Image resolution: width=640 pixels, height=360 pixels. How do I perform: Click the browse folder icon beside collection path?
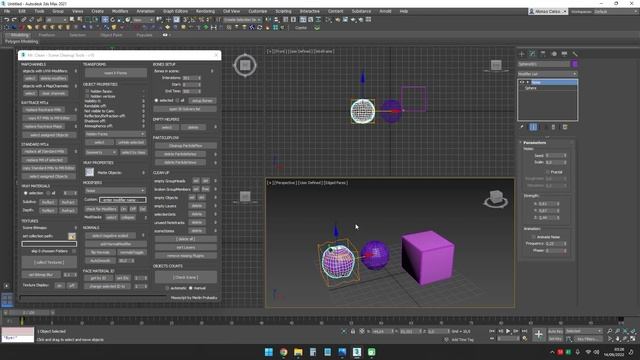pos(72,236)
